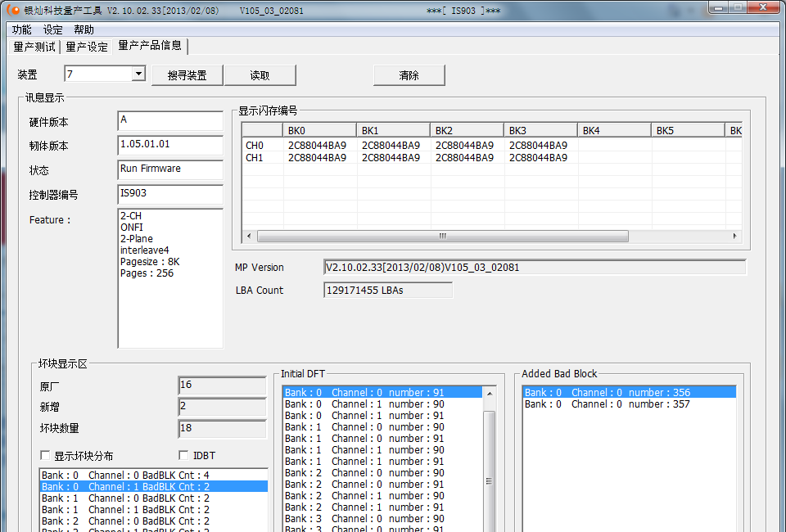This screenshot has width=786, height=532.
Task: Select DFT row Bank 2 Channel 1 number 90
Action: coord(382,495)
